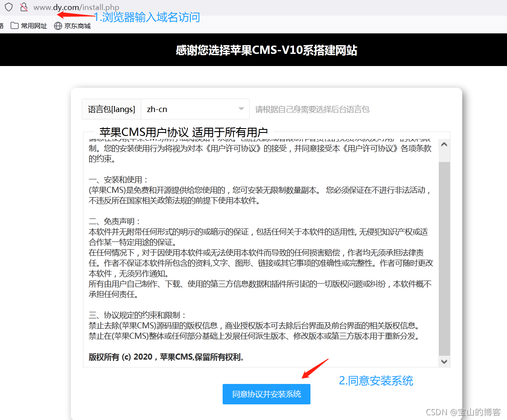This screenshot has height=420, width=507.
Task: Click the folder icon for 常用网址
Action: point(14,26)
